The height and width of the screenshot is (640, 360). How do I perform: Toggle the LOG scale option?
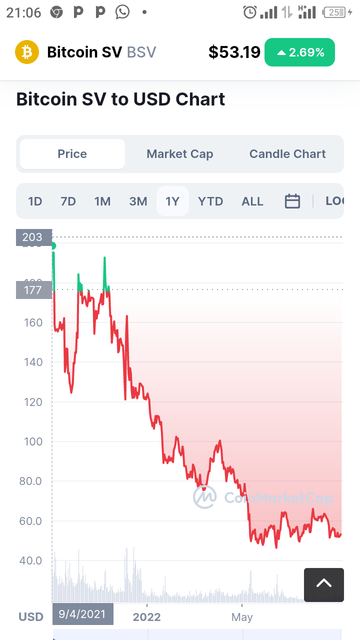point(334,201)
